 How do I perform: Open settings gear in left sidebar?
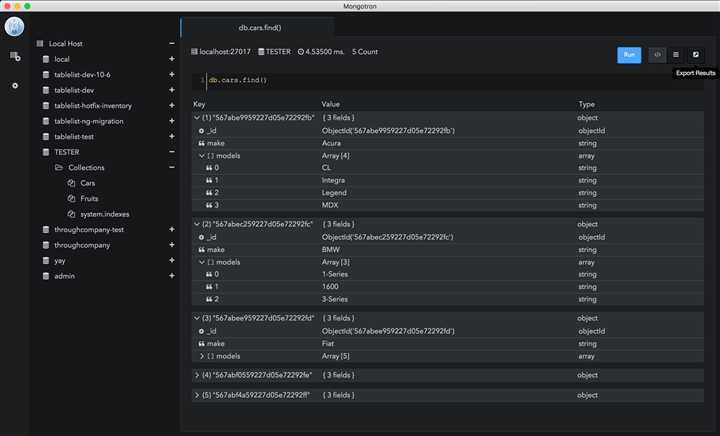[x=15, y=85]
